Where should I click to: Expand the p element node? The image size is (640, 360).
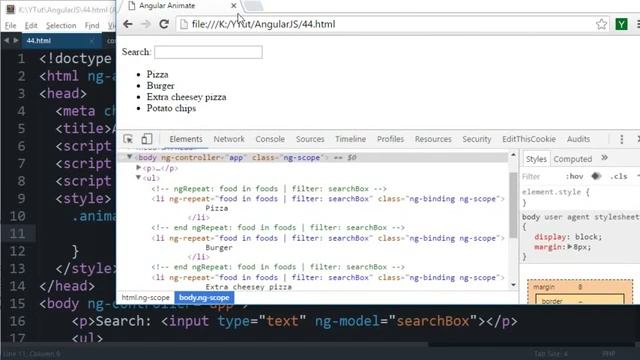point(138,168)
